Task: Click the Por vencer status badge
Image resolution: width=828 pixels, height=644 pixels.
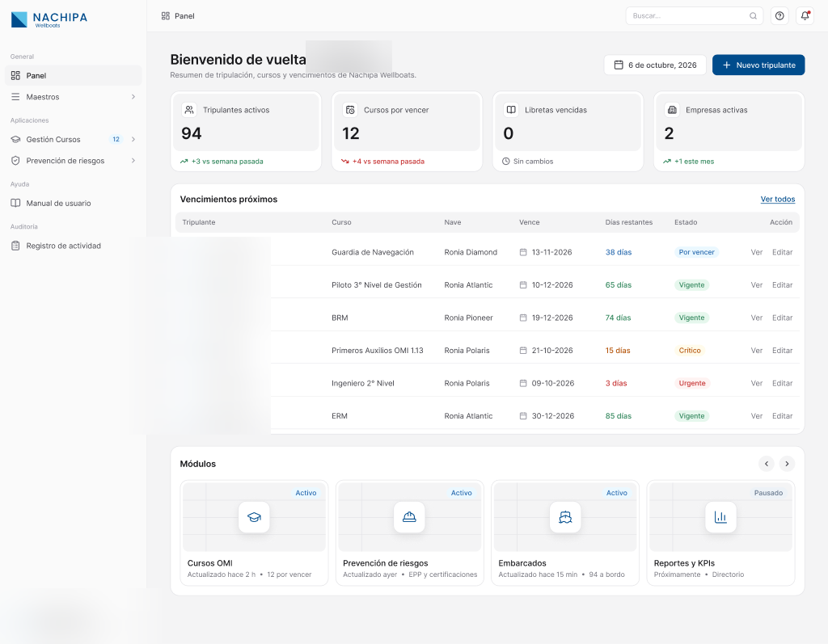Action: click(x=696, y=252)
